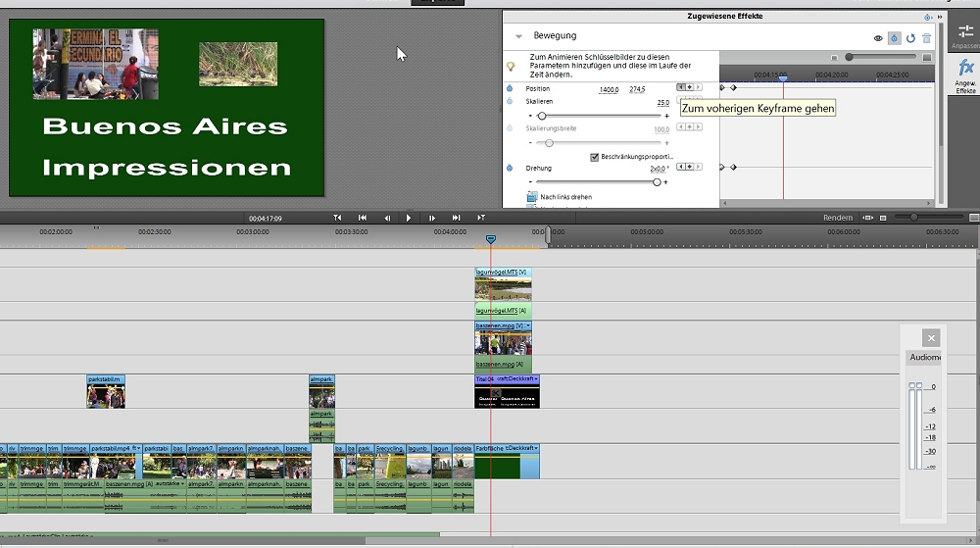980x548 pixels.
Task: Fit timeline to visible width icon
Action: point(867,218)
